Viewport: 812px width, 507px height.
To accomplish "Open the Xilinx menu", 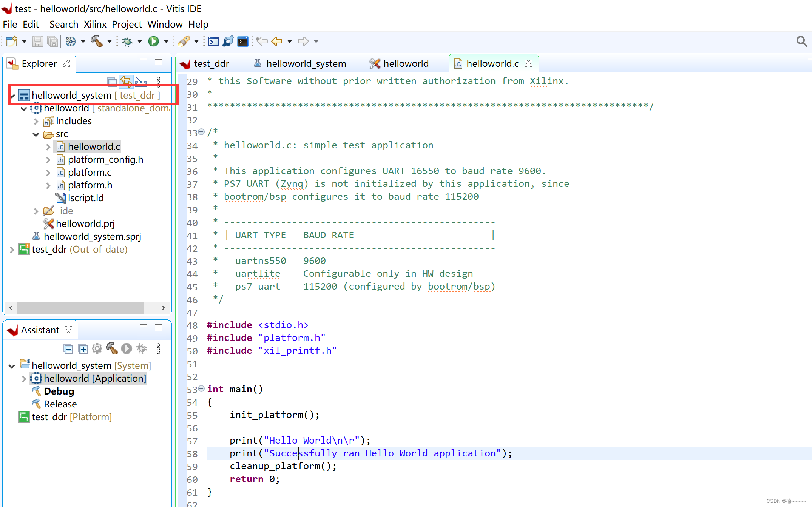I will pos(95,24).
